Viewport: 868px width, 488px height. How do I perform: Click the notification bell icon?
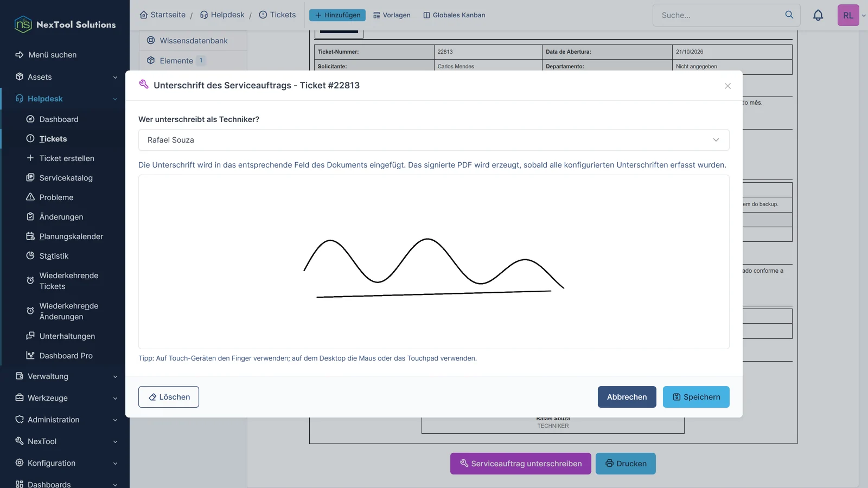[818, 15]
